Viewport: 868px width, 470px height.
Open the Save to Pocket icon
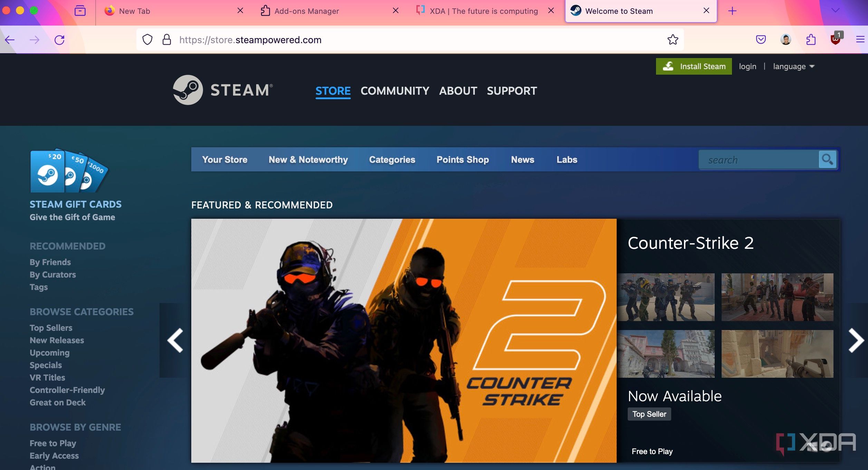click(x=761, y=40)
